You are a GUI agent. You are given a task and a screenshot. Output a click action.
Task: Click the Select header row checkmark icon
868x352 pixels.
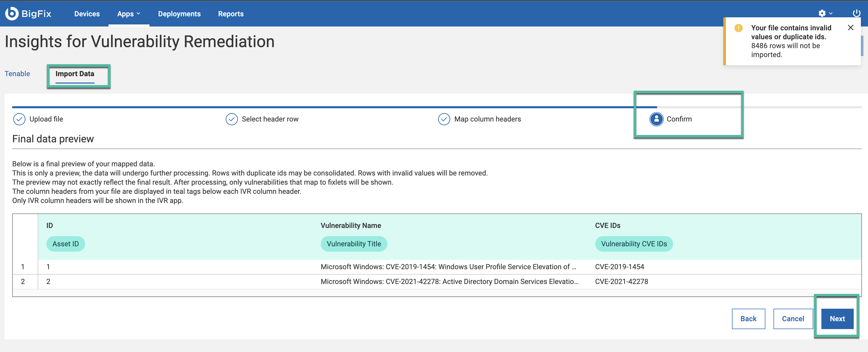point(232,119)
